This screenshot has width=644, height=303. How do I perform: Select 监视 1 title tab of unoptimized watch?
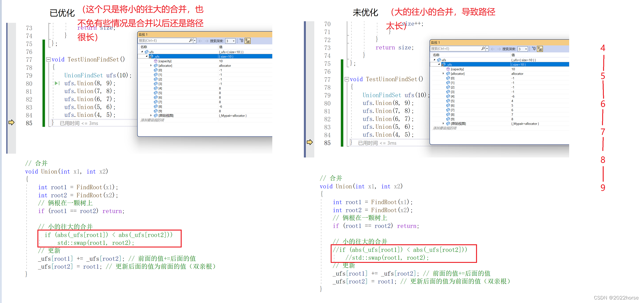coord(435,43)
